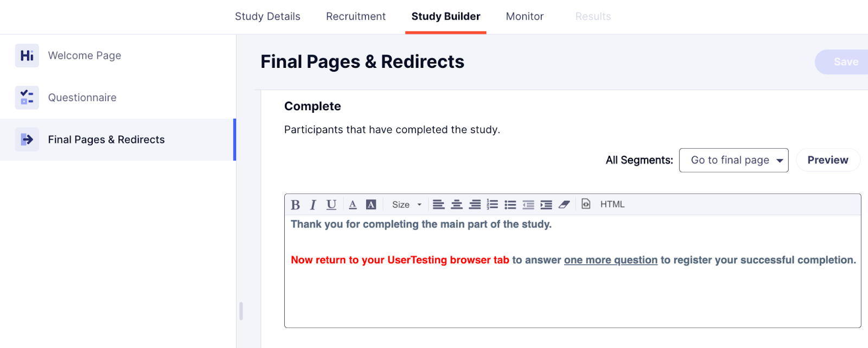
Task: Clear formatting with the eraser icon
Action: click(x=564, y=205)
